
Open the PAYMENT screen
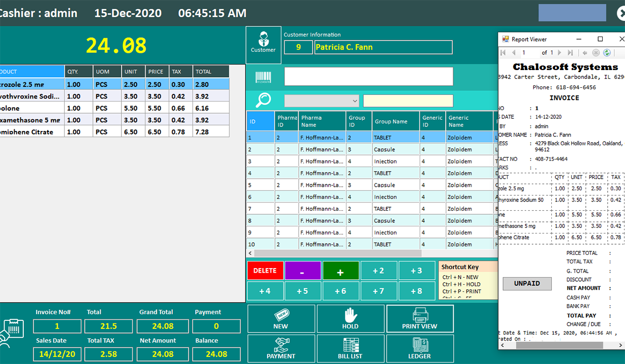tap(281, 348)
